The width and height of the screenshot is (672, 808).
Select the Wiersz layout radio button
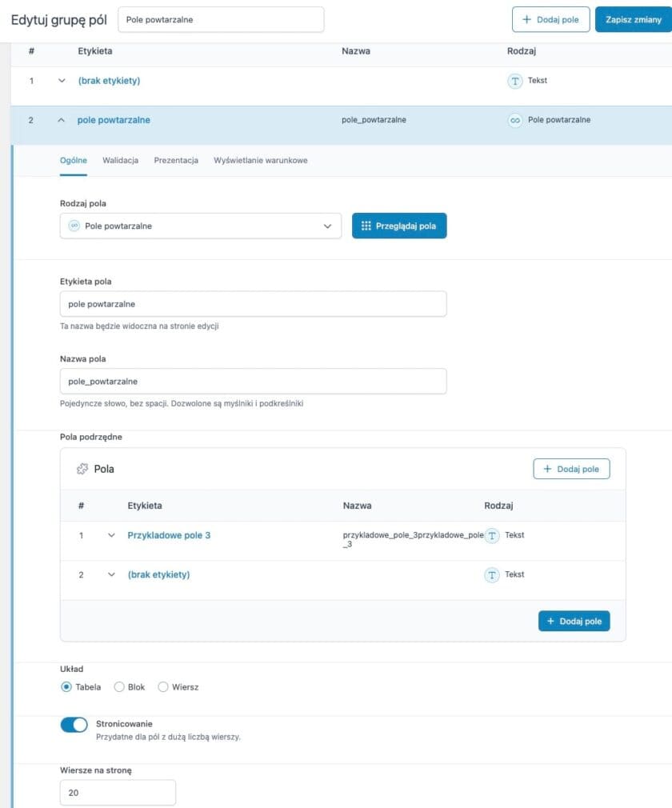[163, 686]
